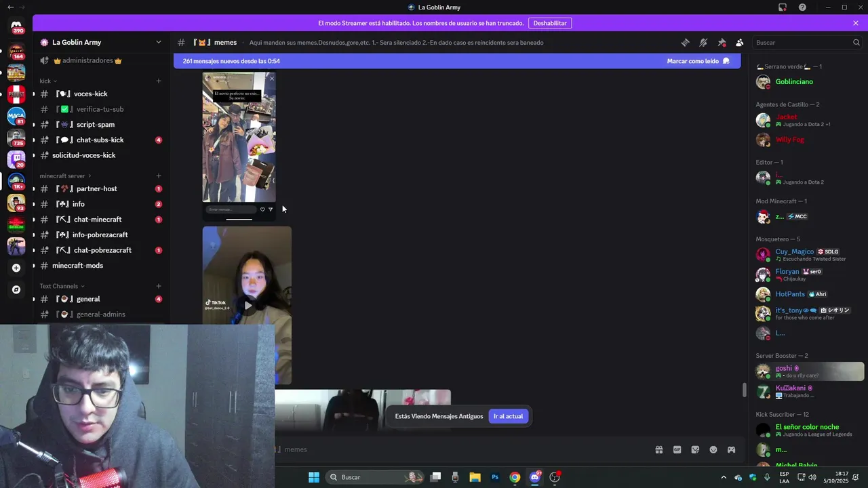The height and width of the screenshot is (488, 868).
Task: Open the pinned messages icon
Action: click(x=722, y=42)
